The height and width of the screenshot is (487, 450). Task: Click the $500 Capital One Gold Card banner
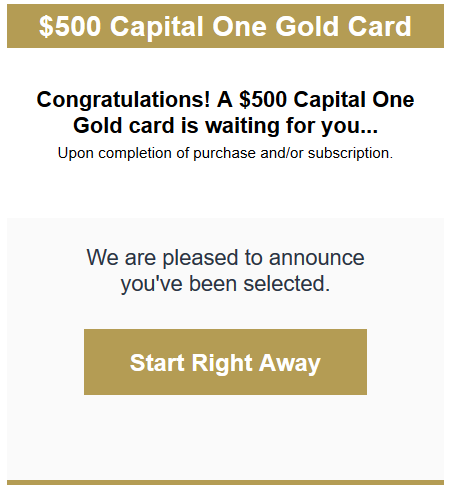(225, 26)
